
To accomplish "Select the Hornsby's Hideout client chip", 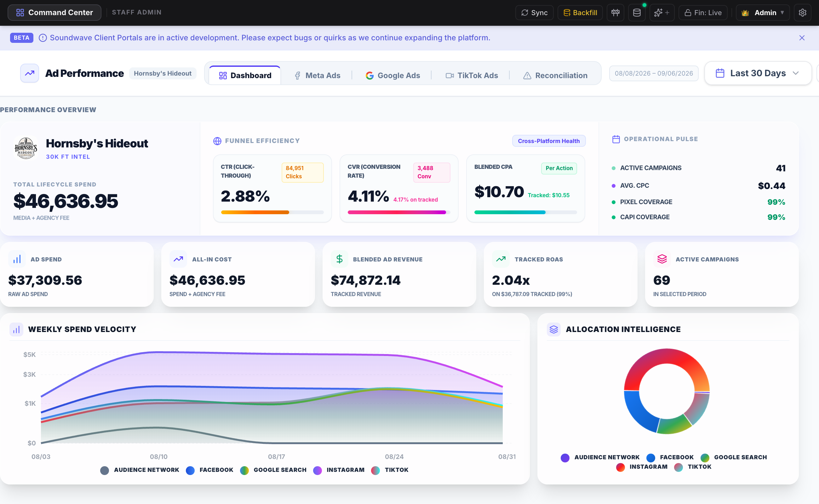I will [x=163, y=73].
